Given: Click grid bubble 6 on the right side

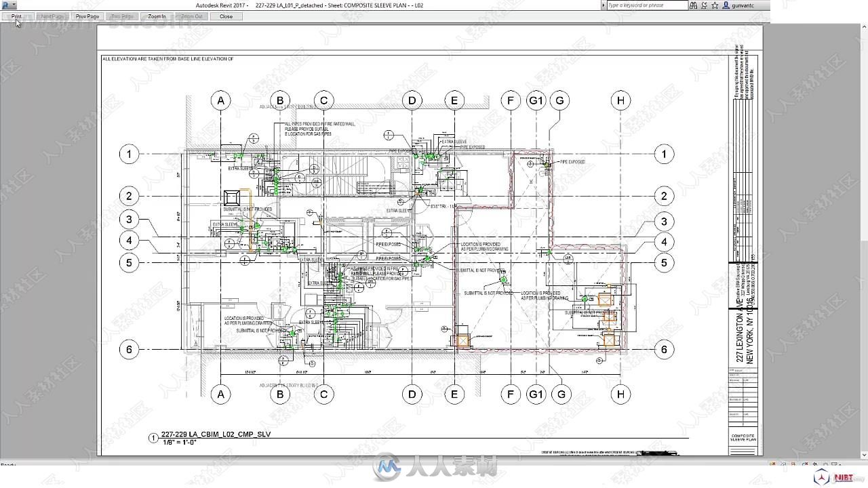Looking at the screenshot, I should [x=664, y=350].
